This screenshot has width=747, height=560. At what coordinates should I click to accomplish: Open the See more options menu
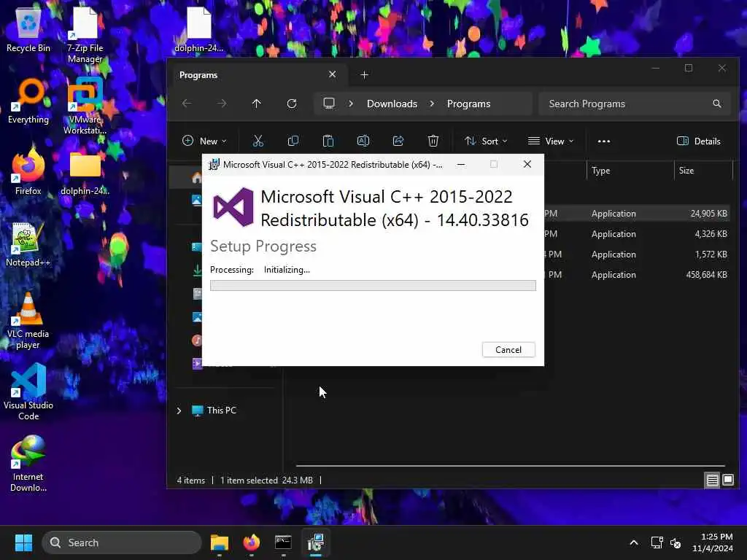[603, 141]
